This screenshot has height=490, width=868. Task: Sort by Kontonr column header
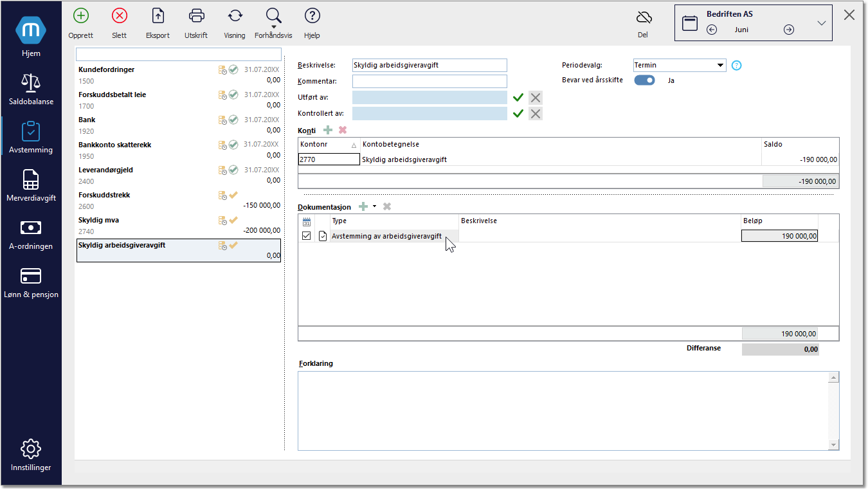[x=329, y=145]
